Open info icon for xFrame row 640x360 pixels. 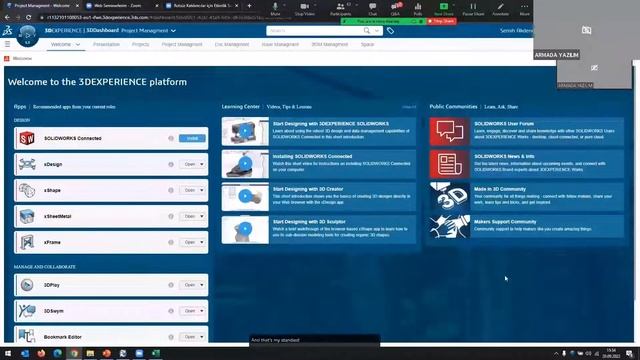pos(171,242)
